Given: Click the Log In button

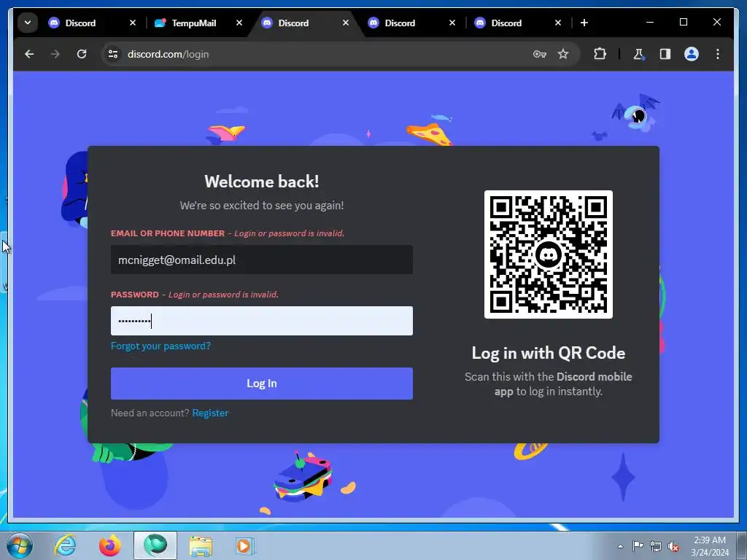Looking at the screenshot, I should coord(262,384).
